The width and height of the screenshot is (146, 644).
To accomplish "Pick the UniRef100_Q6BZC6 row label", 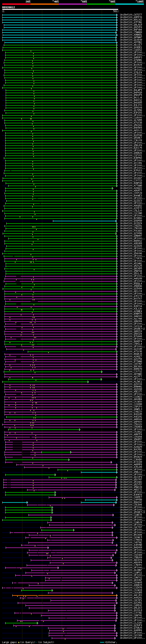I will 131,331.
